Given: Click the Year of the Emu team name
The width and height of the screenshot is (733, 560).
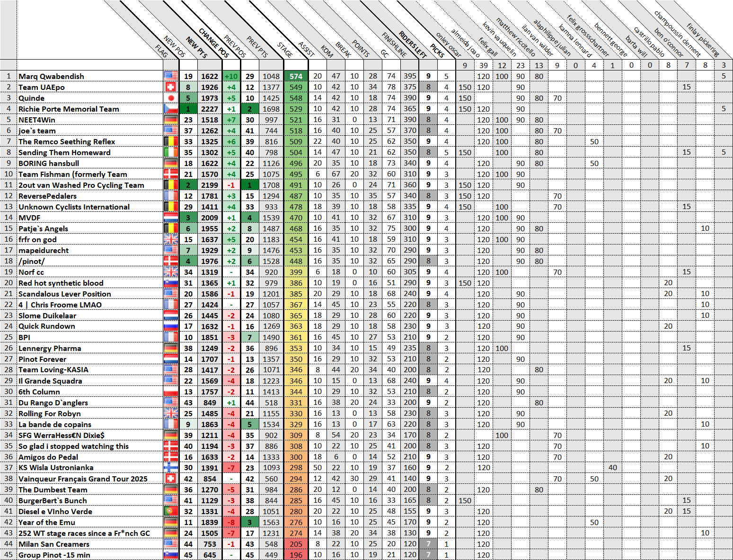Looking at the screenshot, I should point(47,522).
